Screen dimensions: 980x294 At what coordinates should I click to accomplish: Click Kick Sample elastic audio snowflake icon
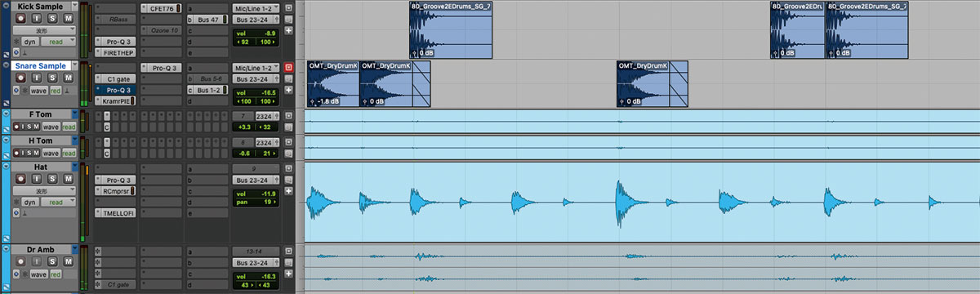coord(16,42)
